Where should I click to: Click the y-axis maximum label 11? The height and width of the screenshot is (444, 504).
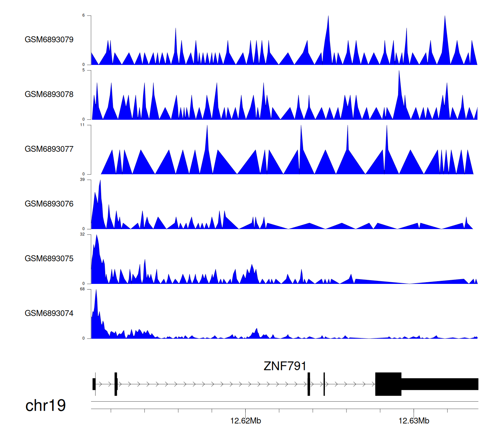click(x=82, y=125)
